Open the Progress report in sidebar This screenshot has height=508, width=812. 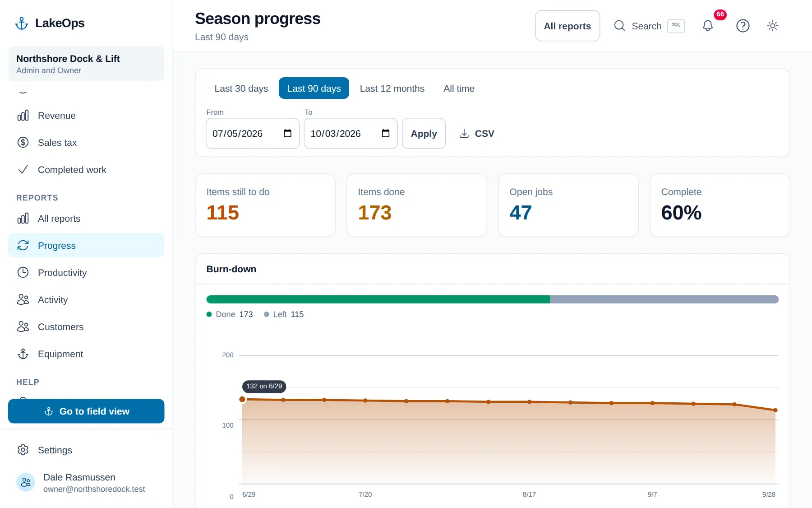86,246
